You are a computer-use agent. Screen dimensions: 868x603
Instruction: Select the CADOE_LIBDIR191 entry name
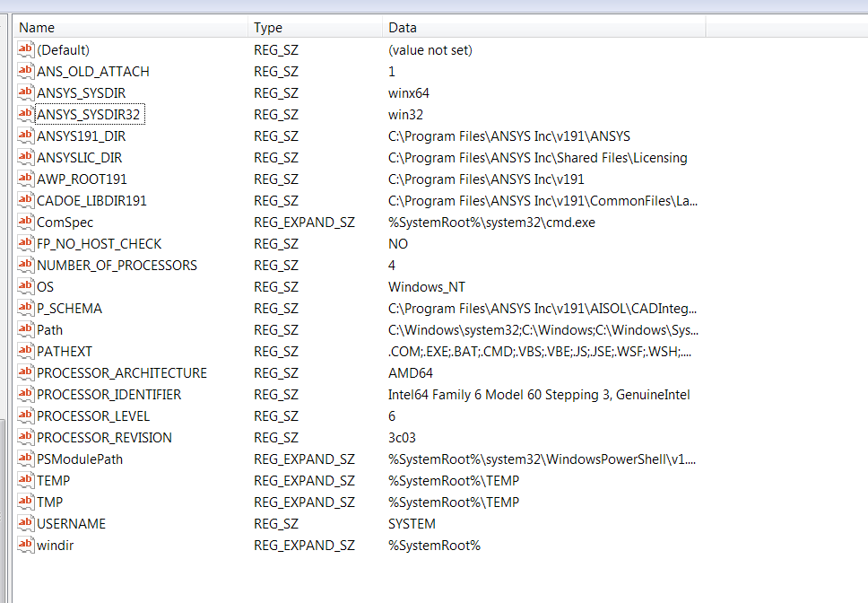(x=91, y=201)
